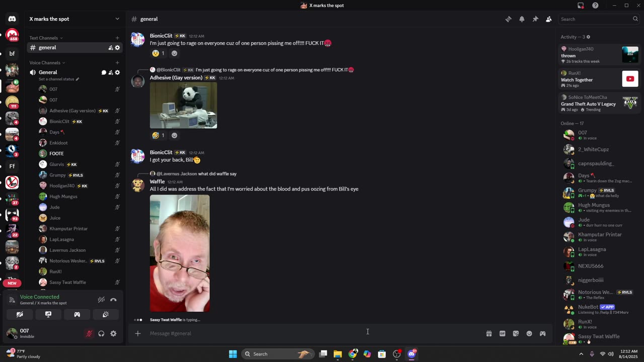Image resolution: width=644 pixels, height=362 pixels.
Task: Select the #general text channel
Action: [x=74, y=48]
